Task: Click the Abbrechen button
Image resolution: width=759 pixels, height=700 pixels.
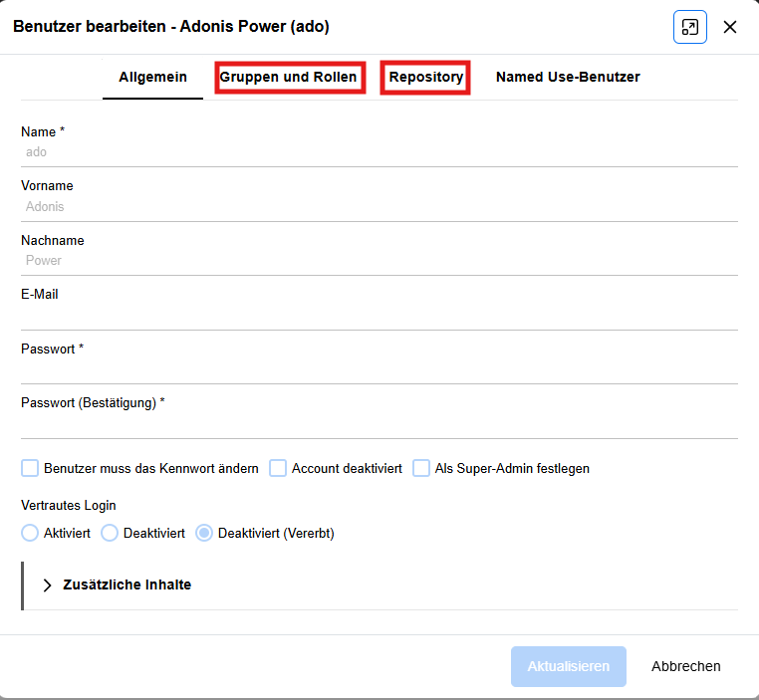Action: coord(685,666)
